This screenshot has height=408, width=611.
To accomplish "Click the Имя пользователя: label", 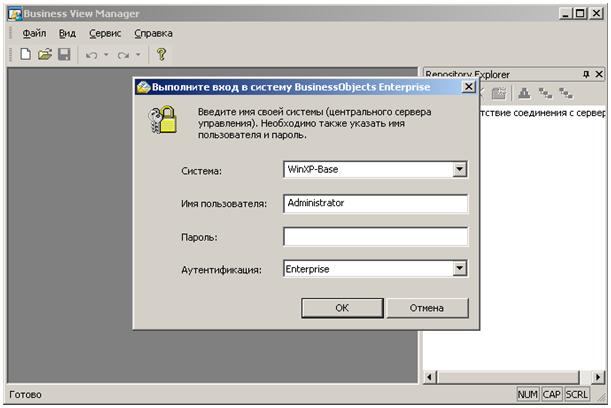I will pyautogui.click(x=224, y=203).
